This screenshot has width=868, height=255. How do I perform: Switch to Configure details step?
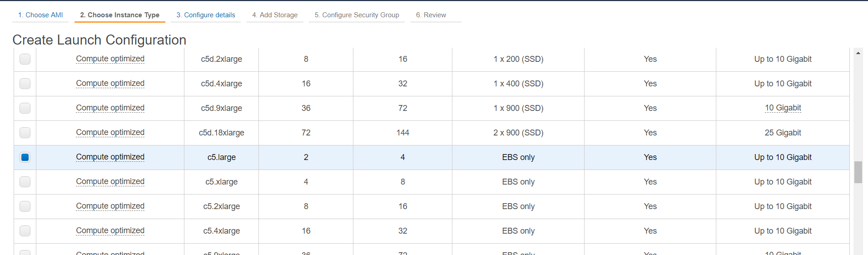point(206,15)
